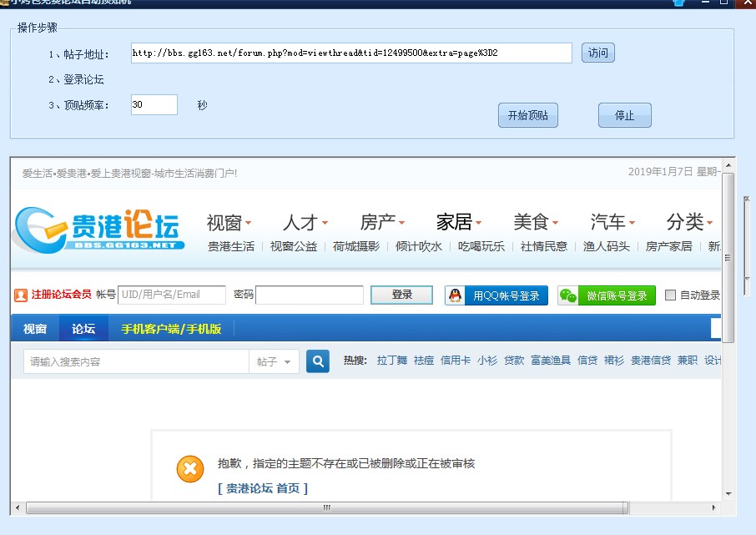Enable the 自动登录 checkbox
Viewport: 756px width, 535px height.
click(670, 295)
